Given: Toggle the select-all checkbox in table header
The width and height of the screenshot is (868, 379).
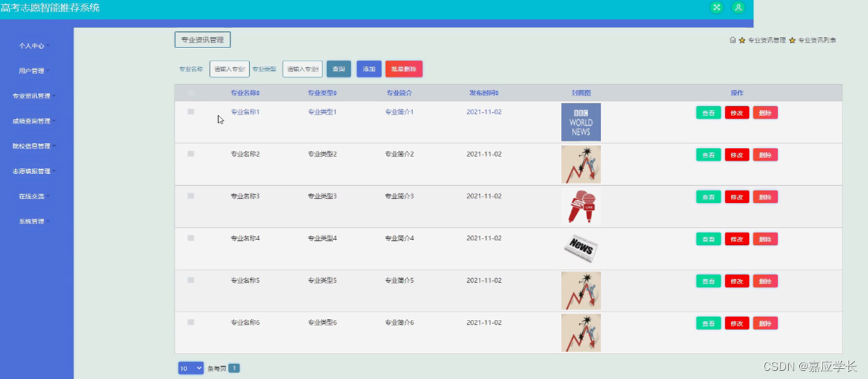Looking at the screenshot, I should 191,93.
